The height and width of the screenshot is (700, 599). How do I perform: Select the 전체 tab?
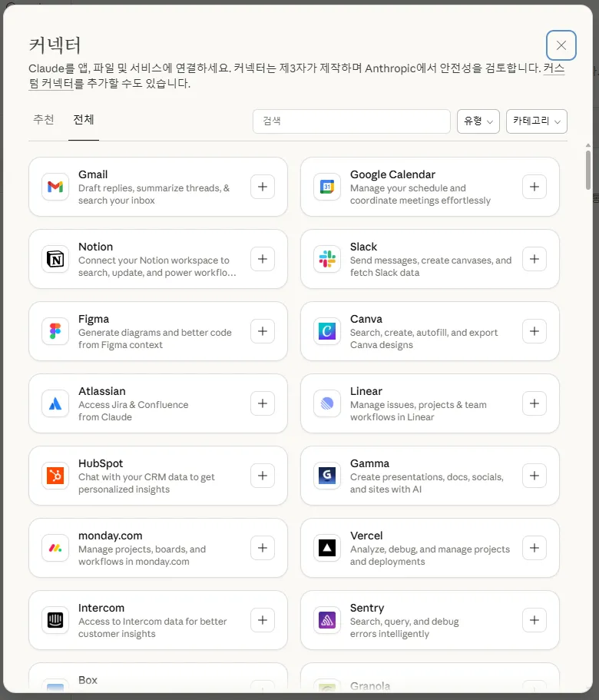click(84, 120)
